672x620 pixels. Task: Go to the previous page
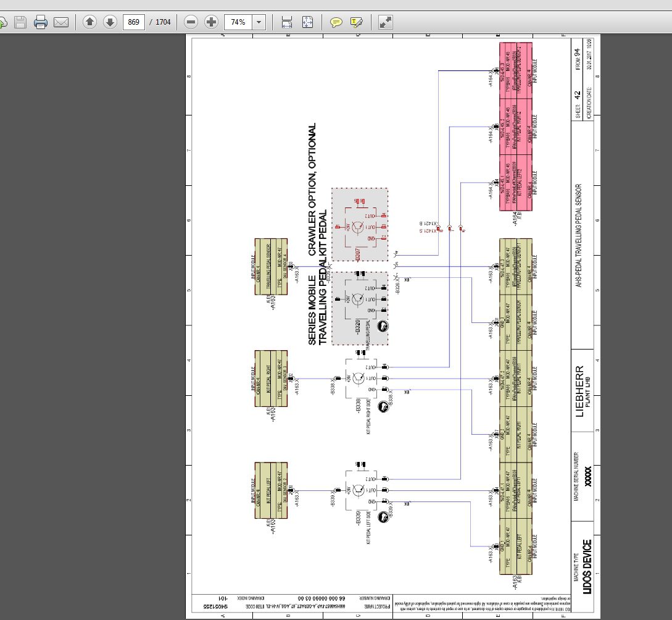[89, 22]
